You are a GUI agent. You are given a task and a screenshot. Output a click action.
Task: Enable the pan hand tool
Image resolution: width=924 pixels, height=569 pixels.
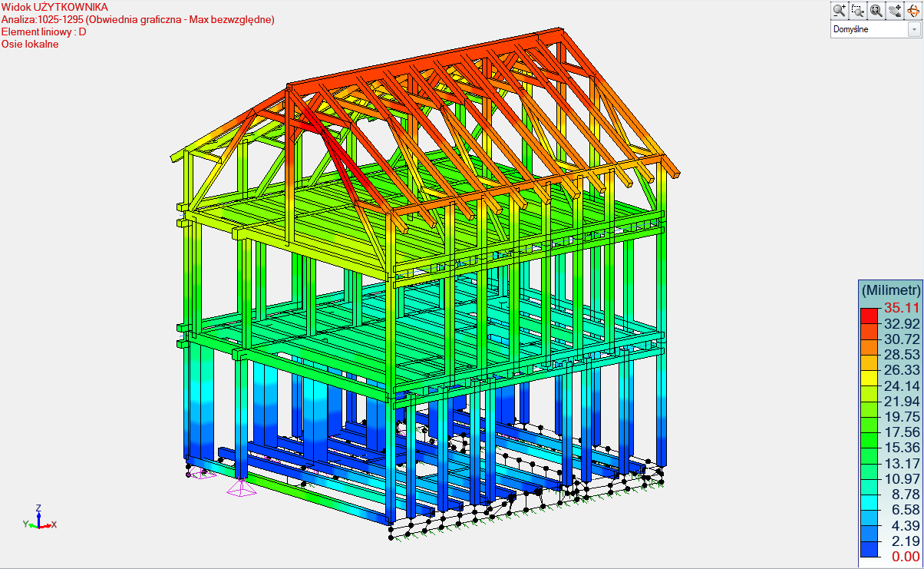click(x=894, y=10)
